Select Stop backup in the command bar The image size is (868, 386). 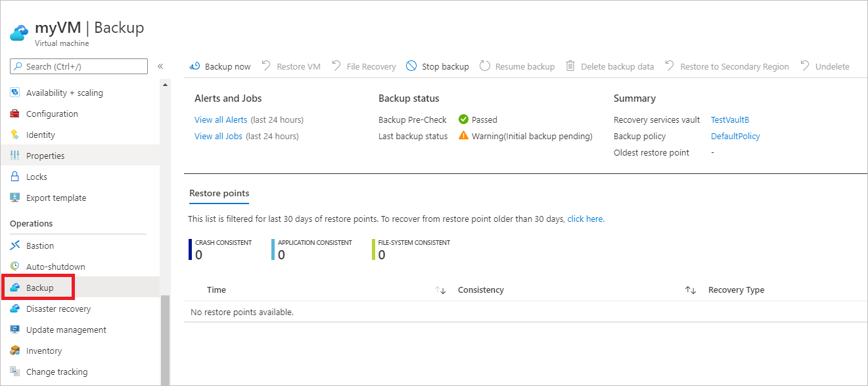click(412, 66)
